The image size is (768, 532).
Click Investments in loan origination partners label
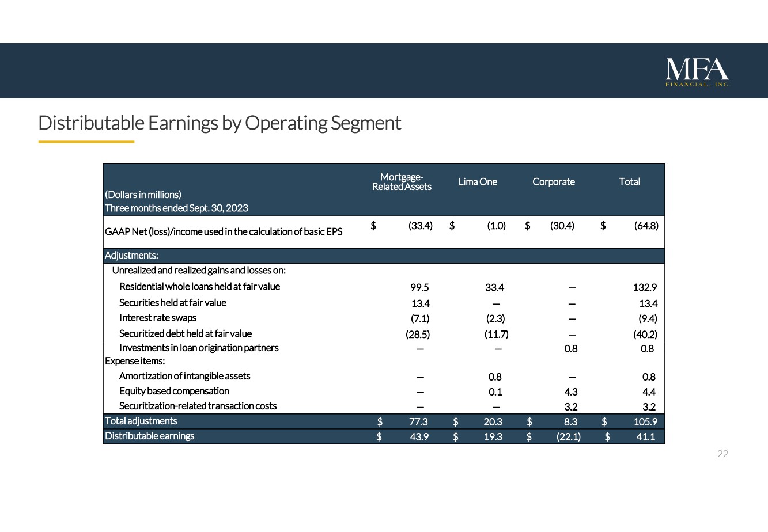[x=199, y=348]
